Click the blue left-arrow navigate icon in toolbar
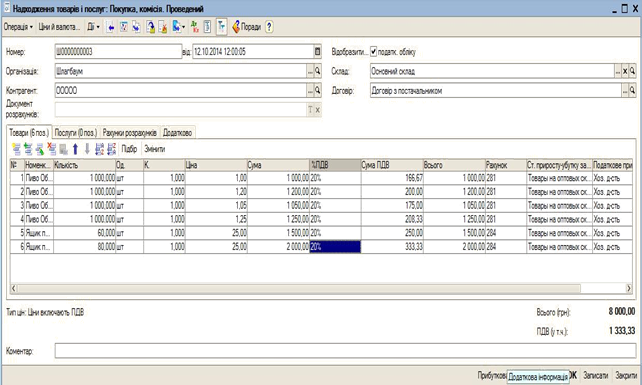The height and width of the screenshot is (385, 642). pyautogui.click(x=111, y=27)
